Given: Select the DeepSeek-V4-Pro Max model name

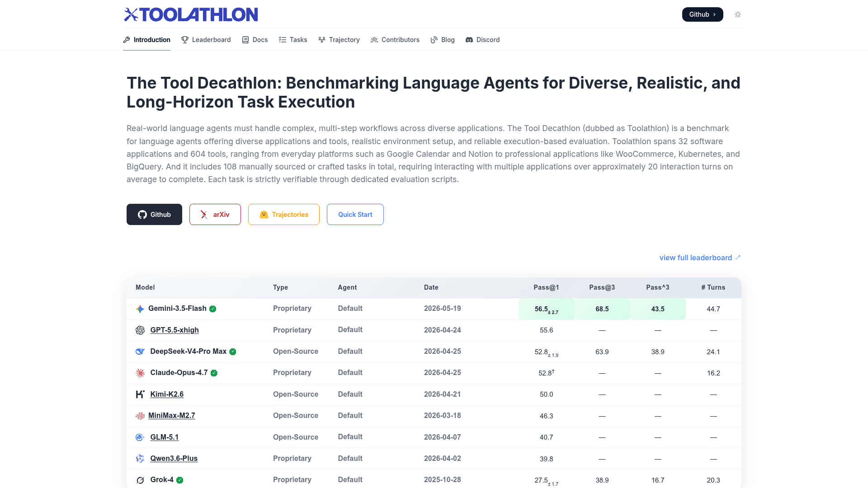Looking at the screenshot, I should [189, 351].
